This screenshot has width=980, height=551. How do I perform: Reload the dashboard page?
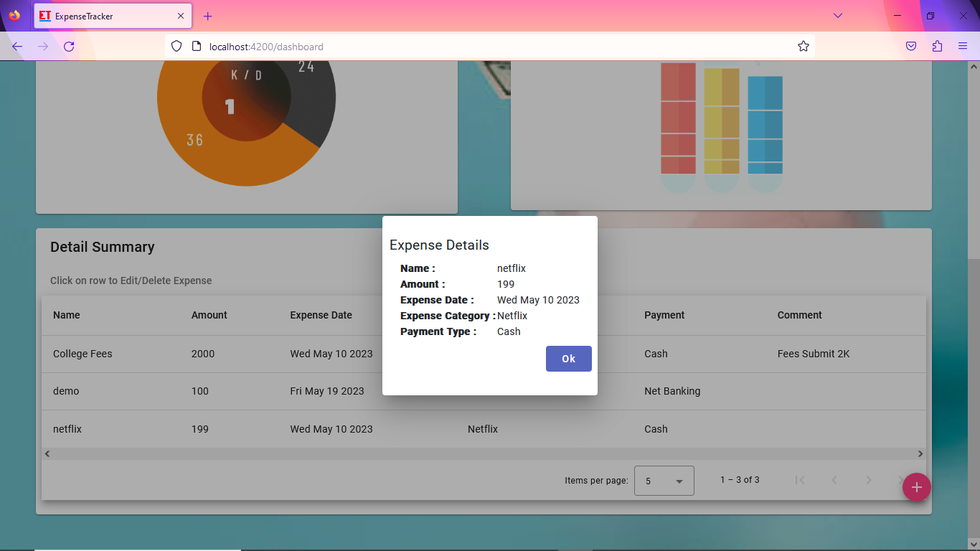click(x=69, y=46)
